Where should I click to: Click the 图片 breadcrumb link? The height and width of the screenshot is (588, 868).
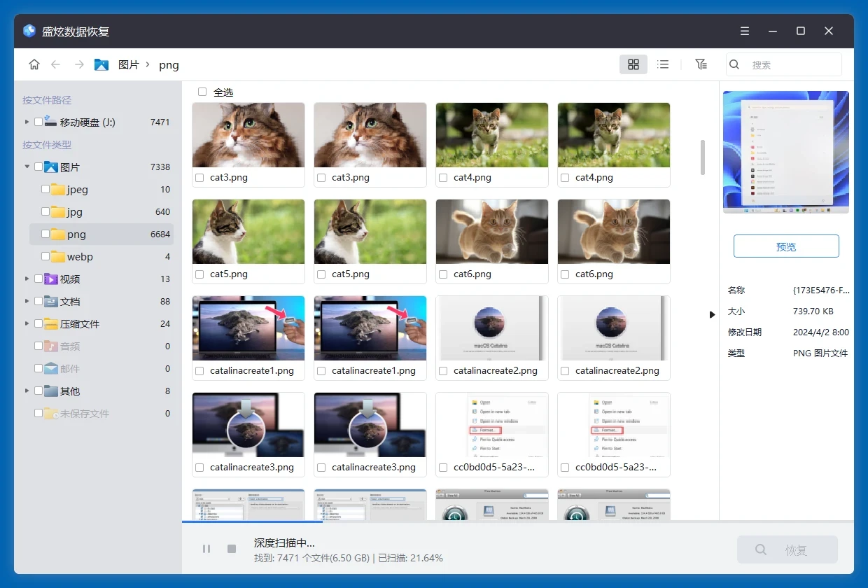[128, 64]
